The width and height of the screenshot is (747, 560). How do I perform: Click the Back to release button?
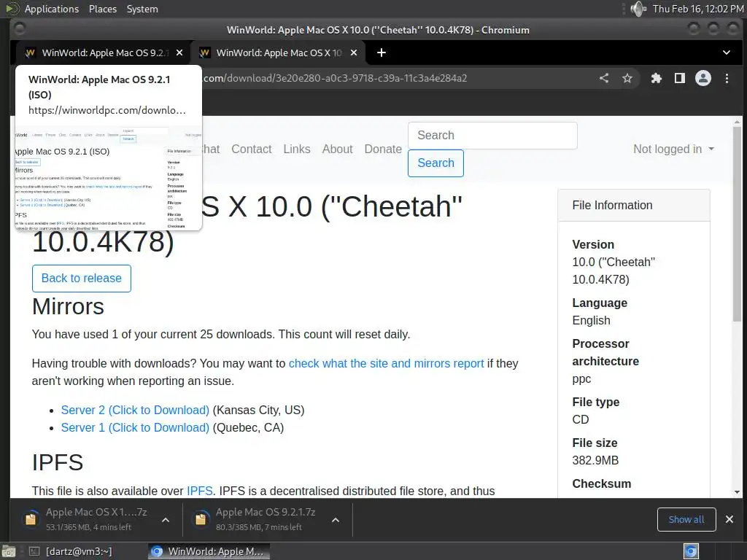[x=82, y=278]
